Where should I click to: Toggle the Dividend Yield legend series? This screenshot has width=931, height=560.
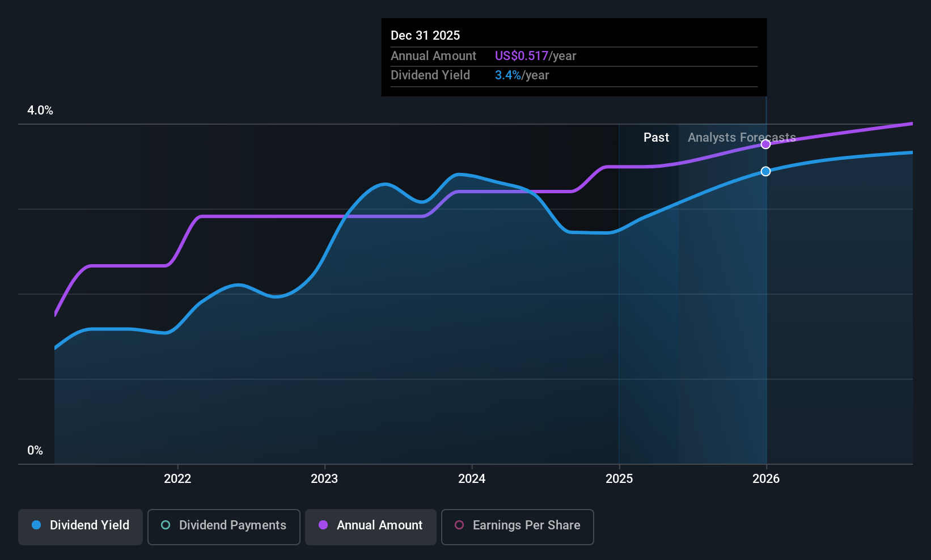(81, 527)
